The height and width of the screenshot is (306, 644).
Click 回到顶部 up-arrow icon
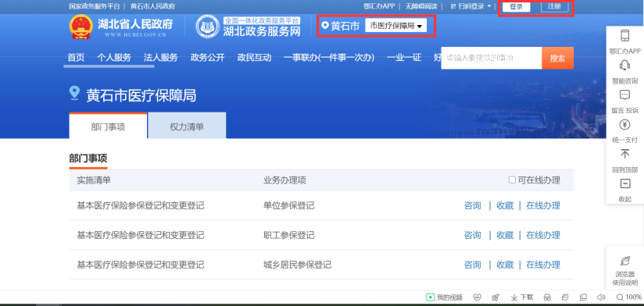tap(624, 155)
